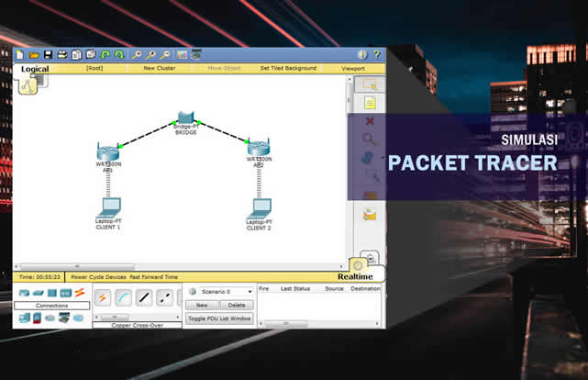Click the Fire column header
This screenshot has width=588, height=380.
click(x=263, y=288)
